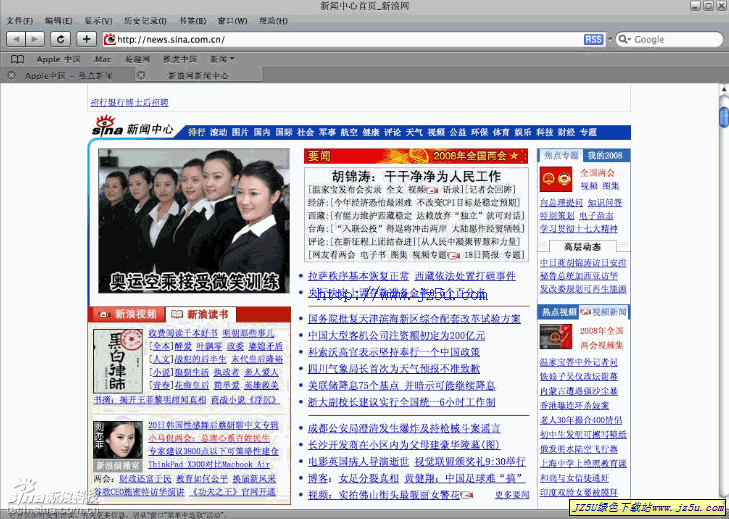The width and height of the screenshot is (729, 519).
Task: Open the 帮助(H) menu
Action: click(x=273, y=21)
